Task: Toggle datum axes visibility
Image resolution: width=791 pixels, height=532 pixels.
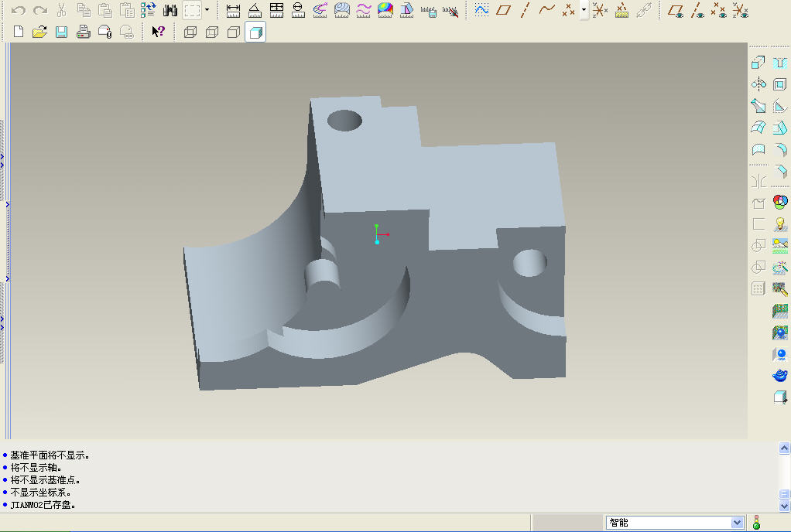Action: click(697, 10)
